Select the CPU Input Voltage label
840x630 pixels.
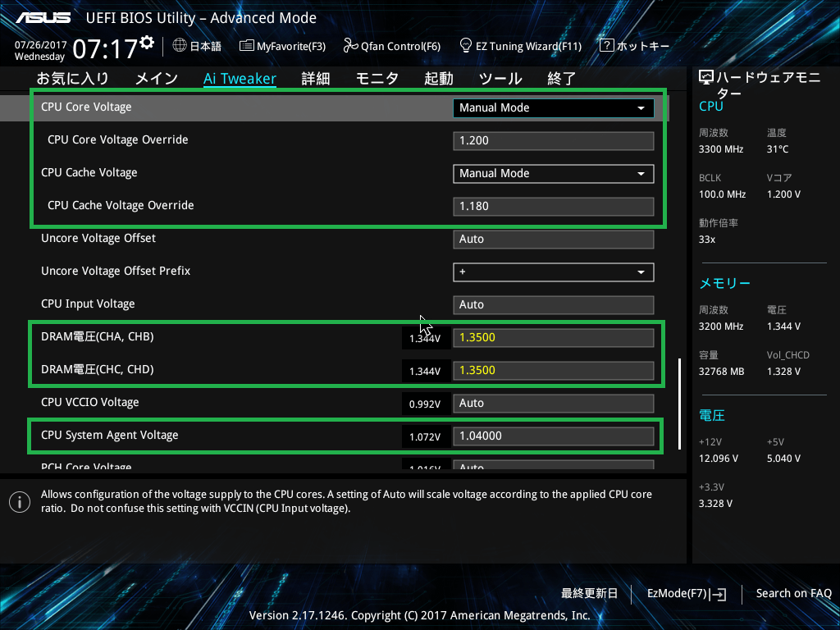pyautogui.click(x=88, y=304)
